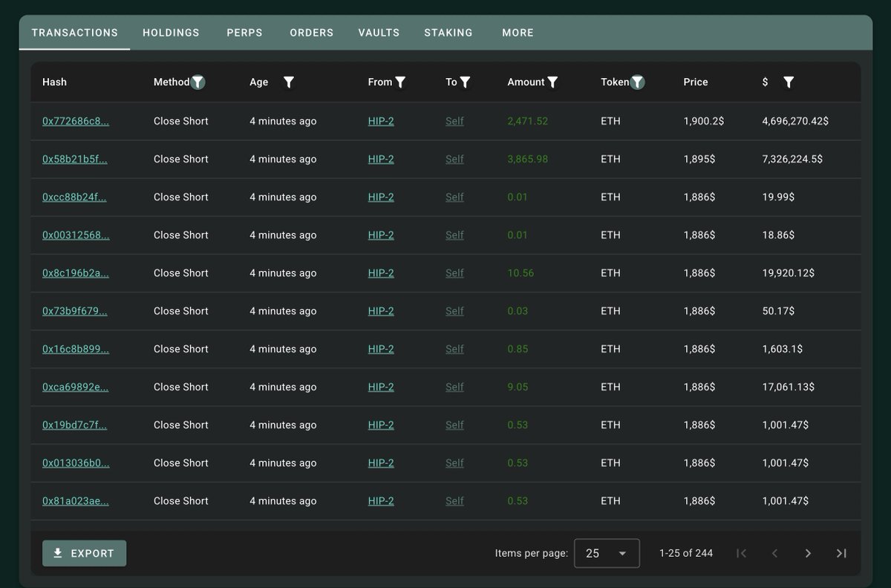Open the Token column filter
The image size is (891, 588).
coord(637,82)
